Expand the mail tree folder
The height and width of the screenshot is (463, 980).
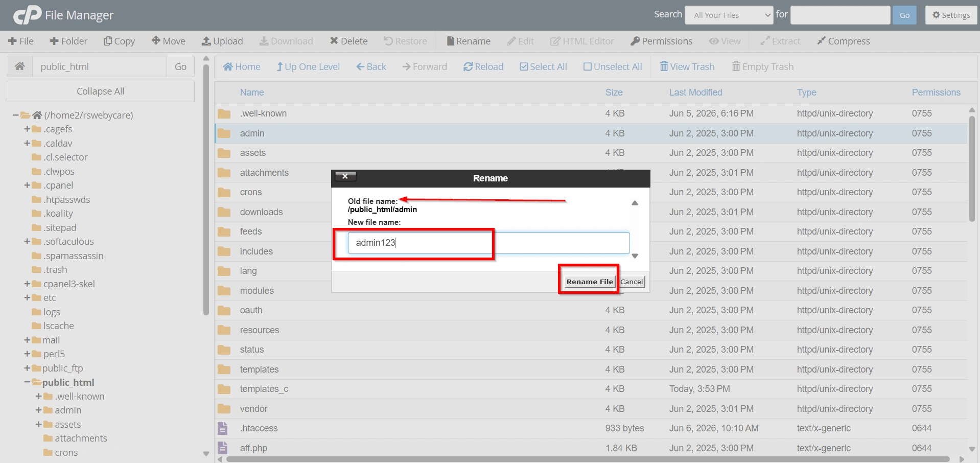pyautogui.click(x=27, y=340)
